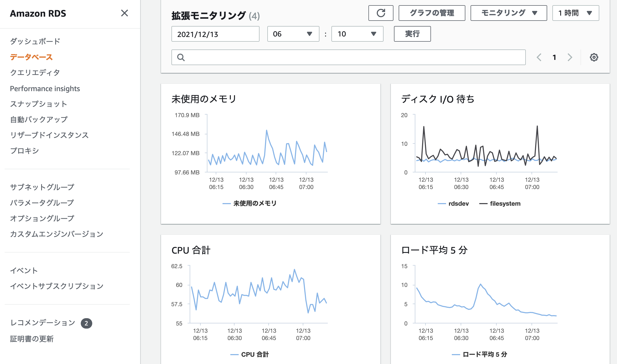Image resolution: width=617 pixels, height=364 pixels.
Task: Click the date field 2021/12/13
Action: [215, 34]
